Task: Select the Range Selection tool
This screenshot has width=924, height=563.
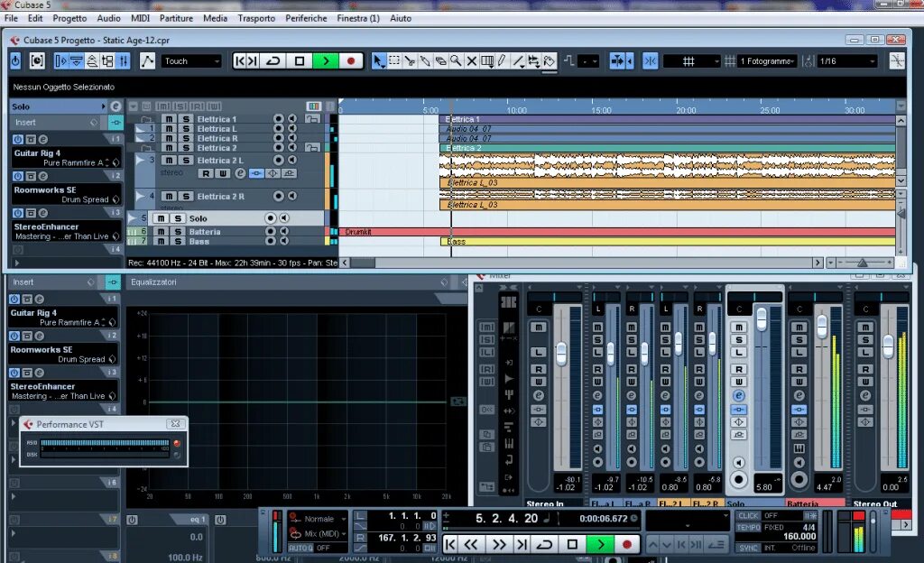Action: [x=394, y=60]
